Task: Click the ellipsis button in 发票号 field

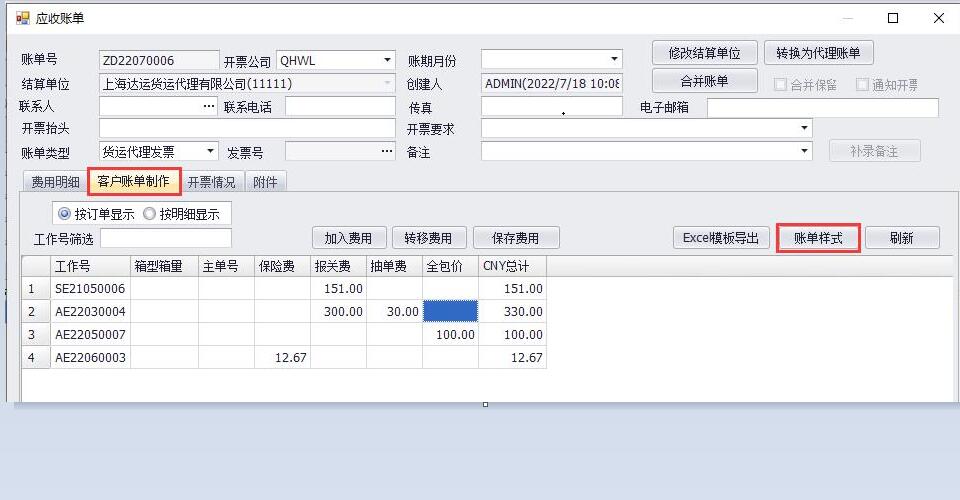Action: click(x=387, y=151)
